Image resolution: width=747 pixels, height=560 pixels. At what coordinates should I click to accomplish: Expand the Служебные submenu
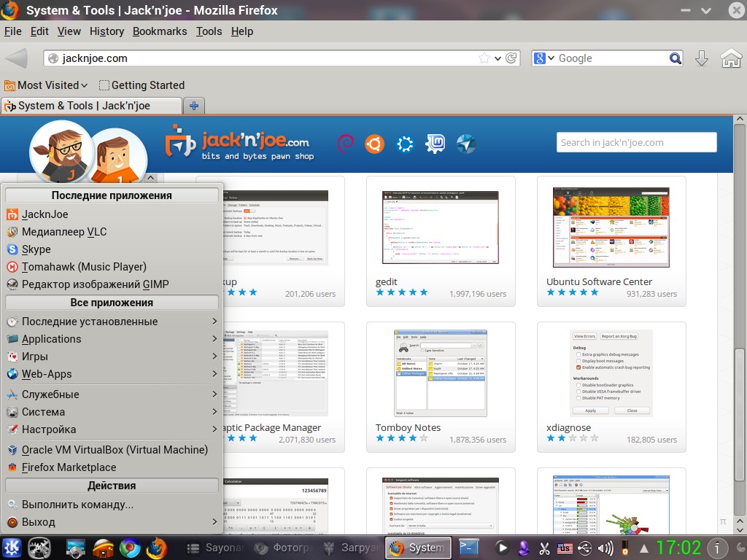[x=112, y=394]
